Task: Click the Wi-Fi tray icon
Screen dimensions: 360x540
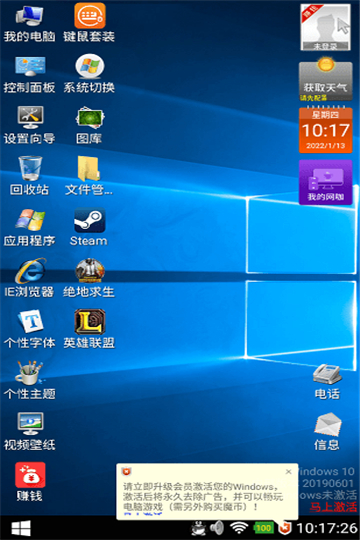Action: point(239,528)
